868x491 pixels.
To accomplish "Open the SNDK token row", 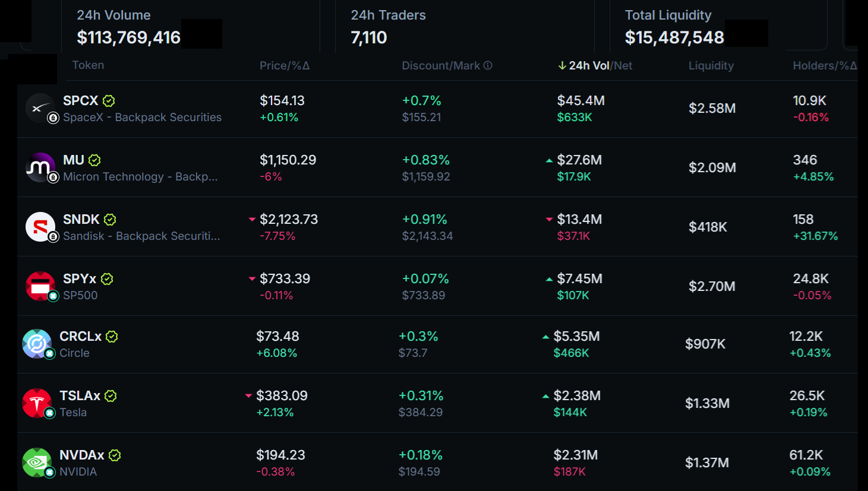I will click(x=437, y=227).
